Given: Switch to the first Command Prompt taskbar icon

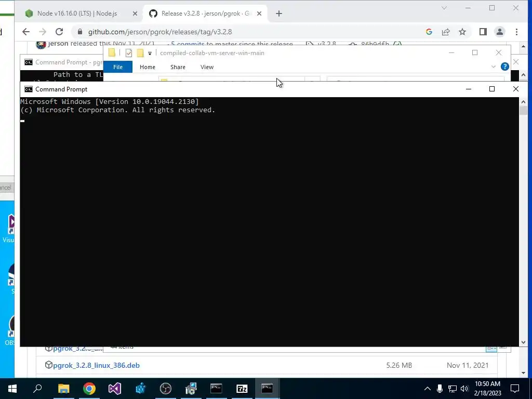Looking at the screenshot, I should coord(216,389).
